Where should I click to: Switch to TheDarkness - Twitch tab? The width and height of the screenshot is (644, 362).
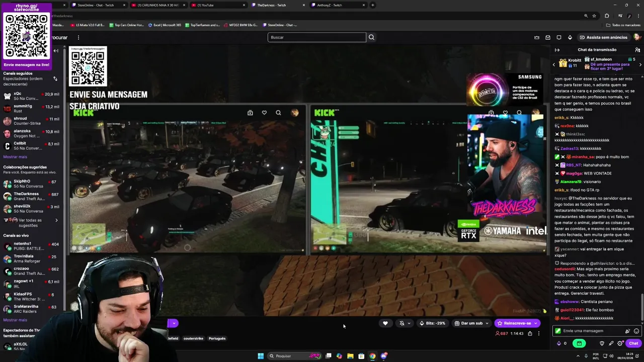pos(278,5)
